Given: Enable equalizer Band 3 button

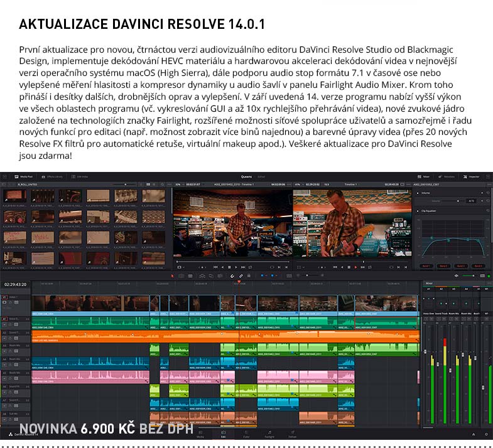Looking at the screenshot, I should [x=461, y=266].
